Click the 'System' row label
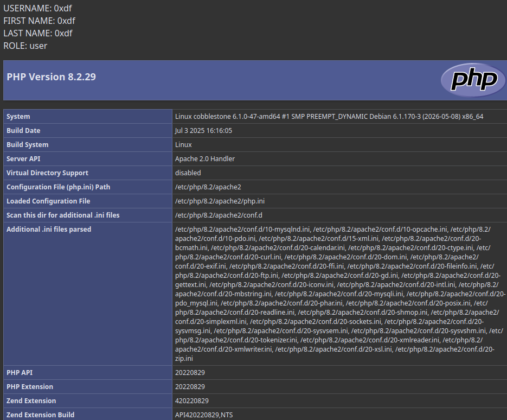 click(18, 117)
